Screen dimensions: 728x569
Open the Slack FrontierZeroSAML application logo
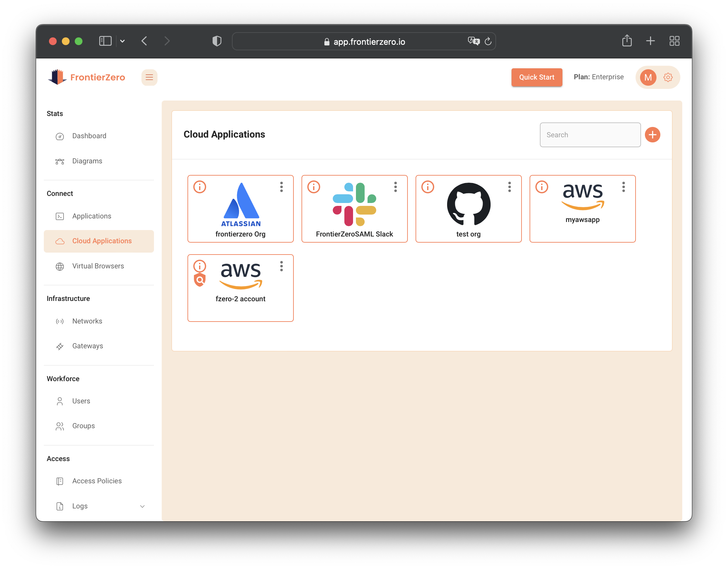pyautogui.click(x=354, y=204)
